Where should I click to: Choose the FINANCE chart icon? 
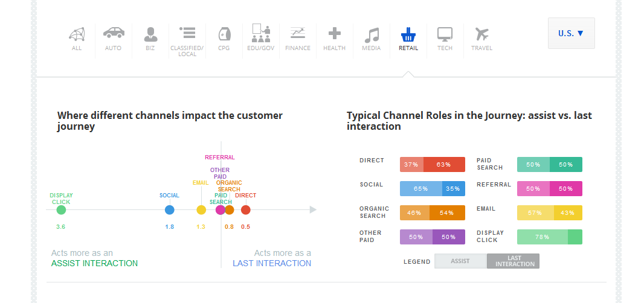pos(297,34)
